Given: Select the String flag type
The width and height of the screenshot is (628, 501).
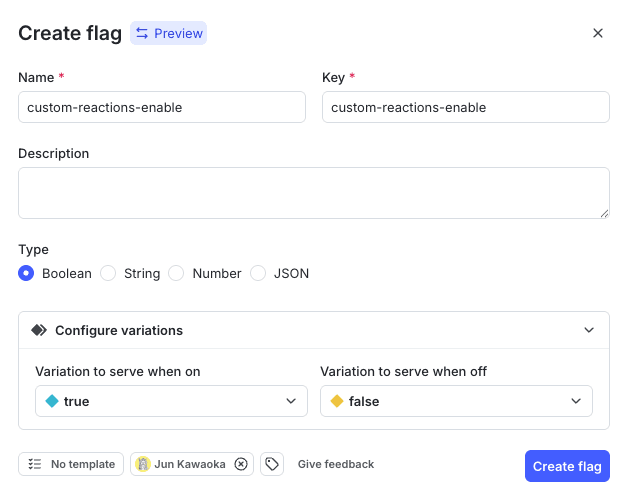Looking at the screenshot, I should 109,273.
